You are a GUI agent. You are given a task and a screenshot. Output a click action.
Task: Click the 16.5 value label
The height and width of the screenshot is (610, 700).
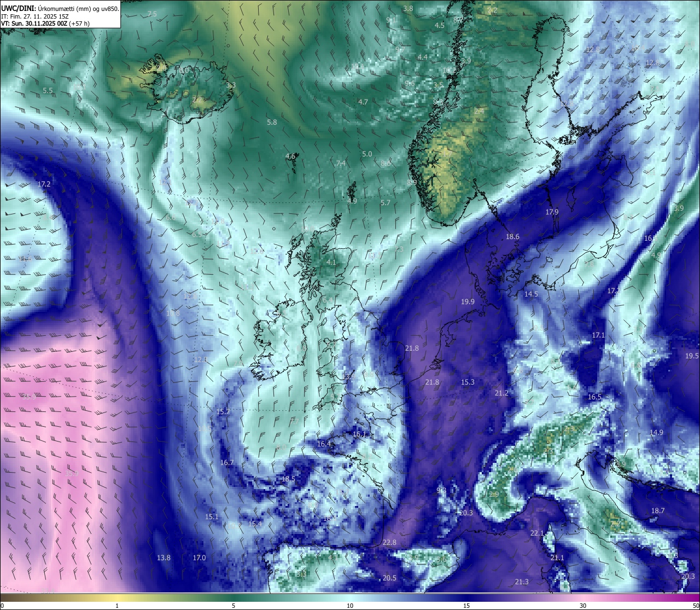[594, 397]
